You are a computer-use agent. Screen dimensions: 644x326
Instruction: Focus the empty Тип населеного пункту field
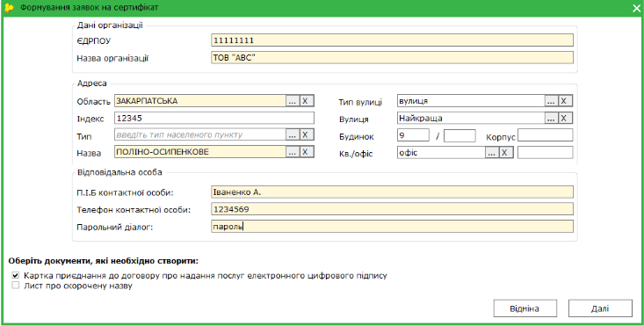pos(200,134)
